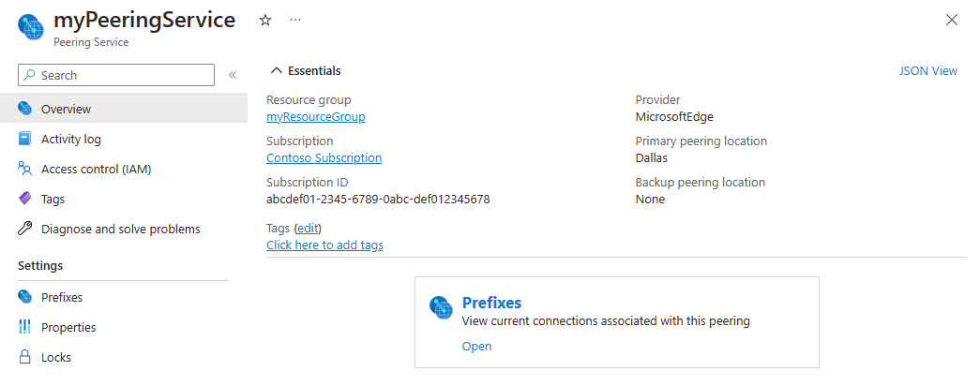Click the Properties bars icon

coord(25,327)
